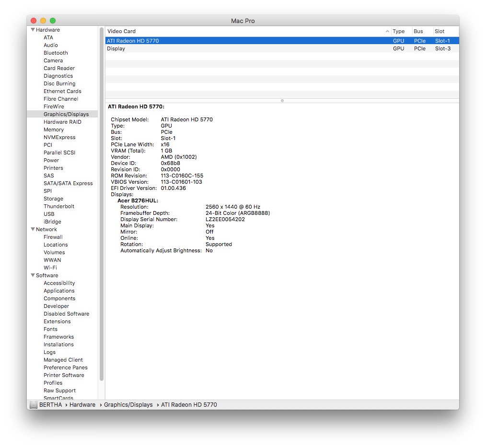Select Fonts under Software
The width and height of the screenshot is (486, 448).
pyautogui.click(x=50, y=329)
